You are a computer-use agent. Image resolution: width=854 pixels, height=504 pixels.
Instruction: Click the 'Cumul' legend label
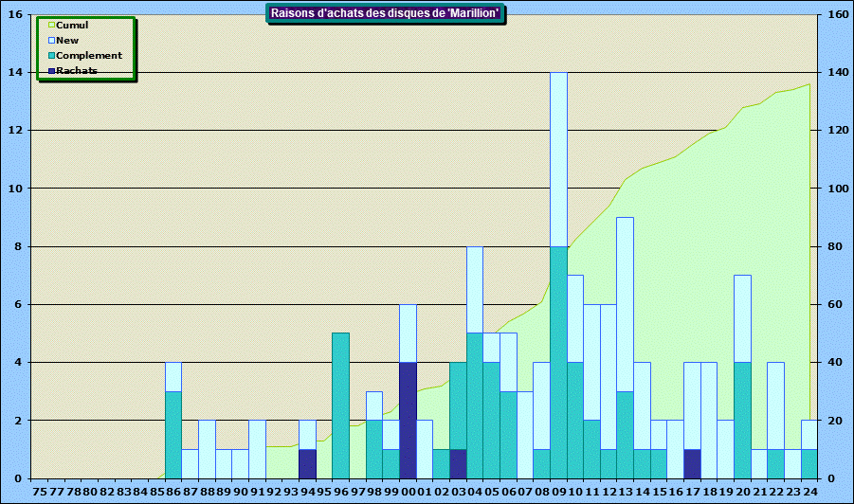coord(72,25)
